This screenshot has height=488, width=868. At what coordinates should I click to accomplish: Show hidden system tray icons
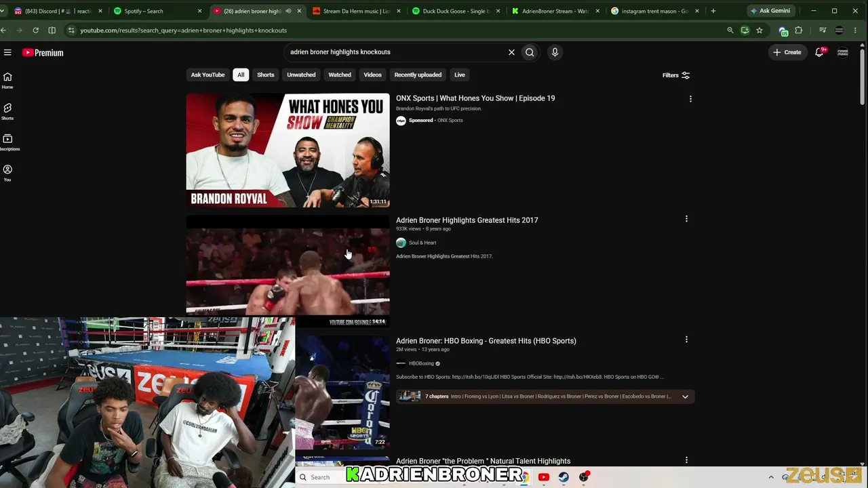click(771, 477)
